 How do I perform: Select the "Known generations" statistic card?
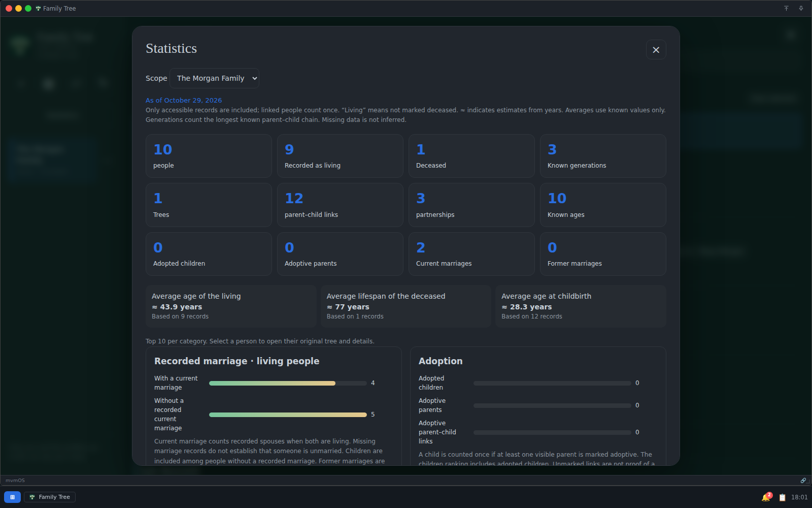click(603, 156)
